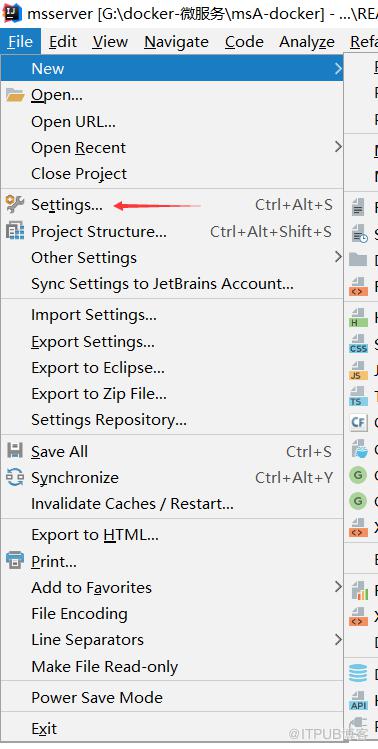Click the blue TS TypeScript file icon

(x=358, y=396)
